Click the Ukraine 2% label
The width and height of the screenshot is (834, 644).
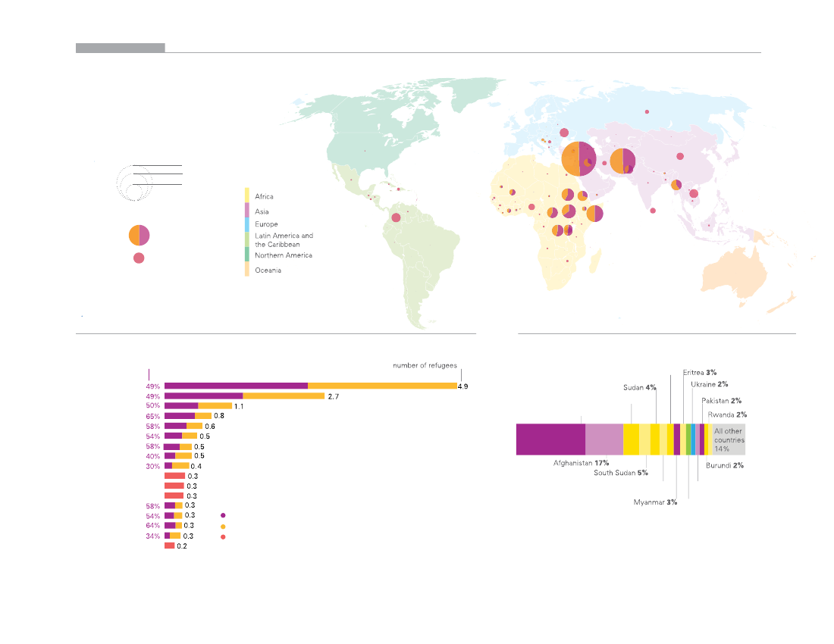coord(709,385)
